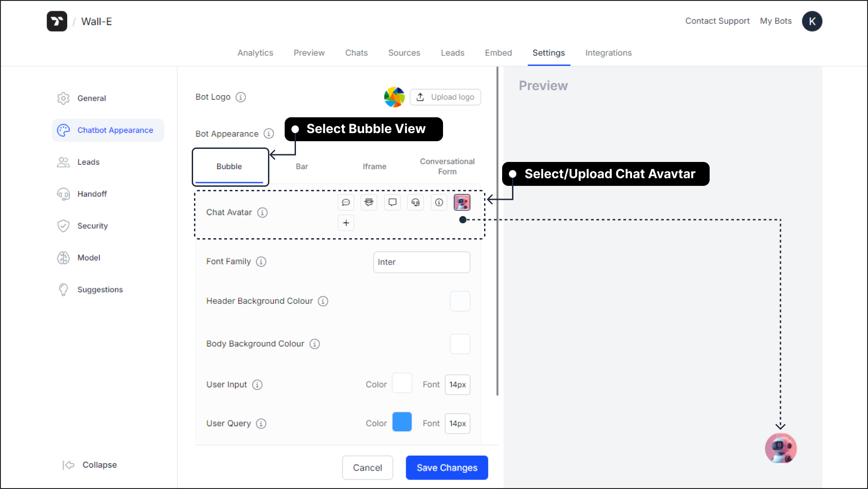Switch to the Analytics tab
This screenshot has height=489, width=868.
coord(255,53)
